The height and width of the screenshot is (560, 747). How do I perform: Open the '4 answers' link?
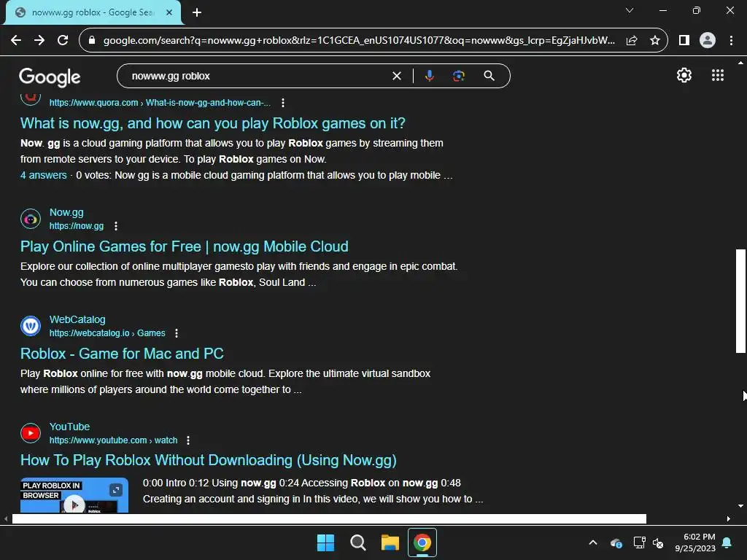pos(43,175)
